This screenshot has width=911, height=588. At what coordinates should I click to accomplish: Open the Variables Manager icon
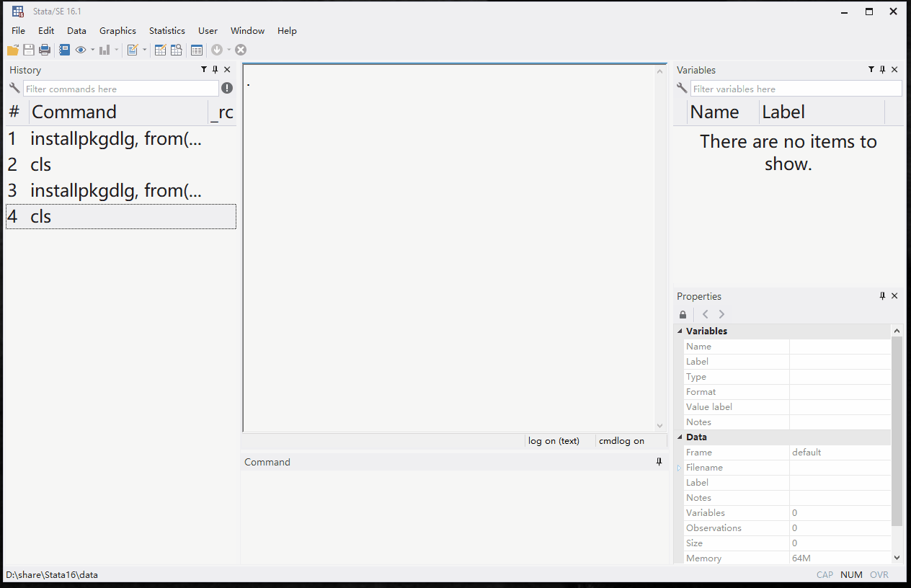click(x=197, y=50)
